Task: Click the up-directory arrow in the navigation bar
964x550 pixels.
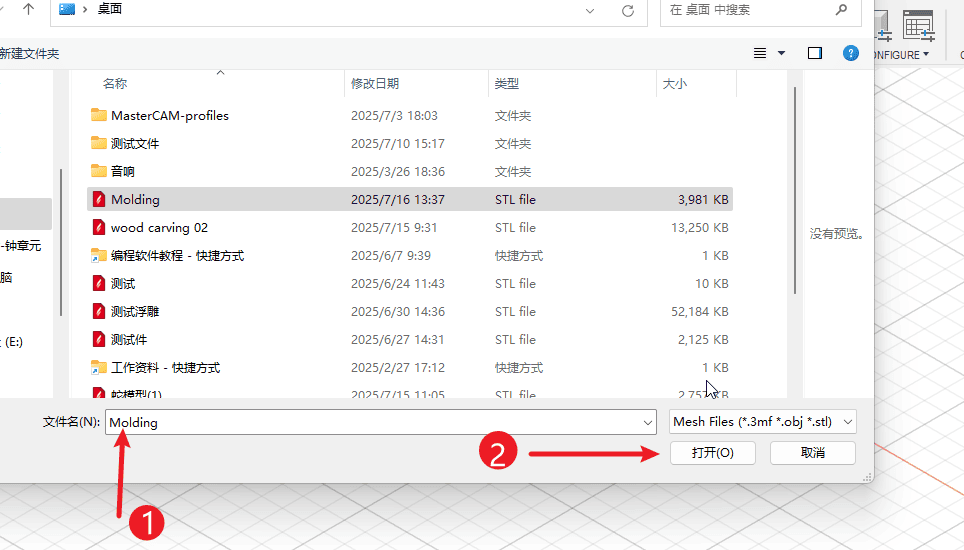Action: (28, 10)
